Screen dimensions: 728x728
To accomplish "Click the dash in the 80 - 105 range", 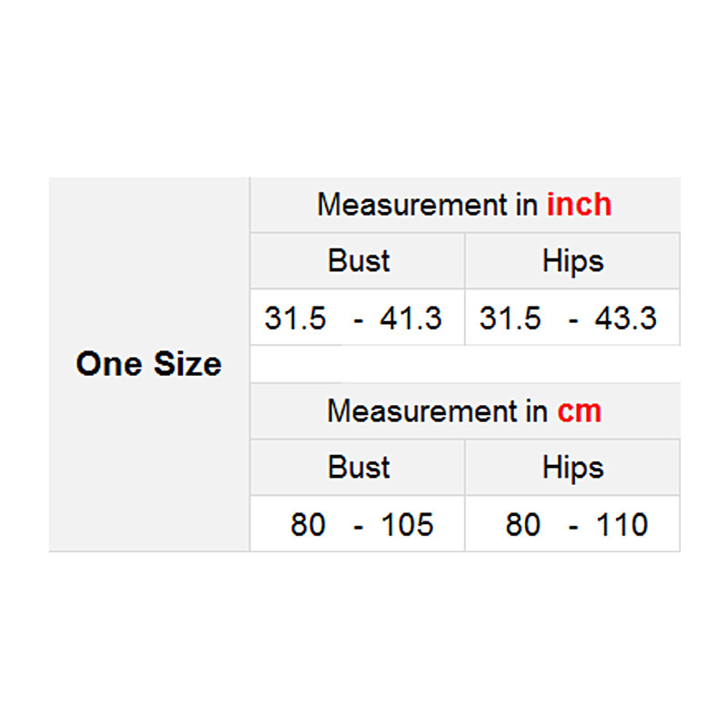I will click(359, 526).
